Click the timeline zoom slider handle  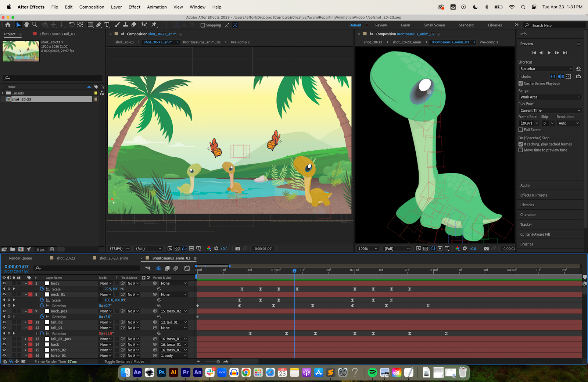pyautogui.click(x=218, y=361)
